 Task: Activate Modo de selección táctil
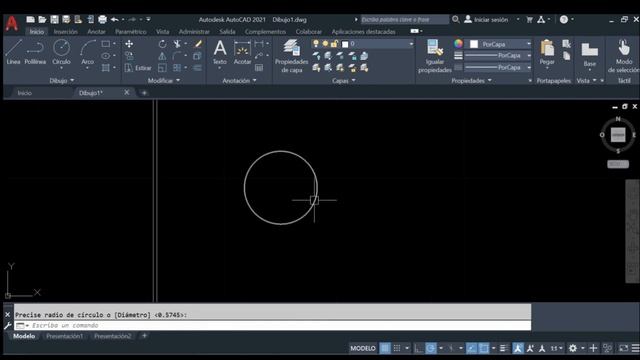coord(624,56)
